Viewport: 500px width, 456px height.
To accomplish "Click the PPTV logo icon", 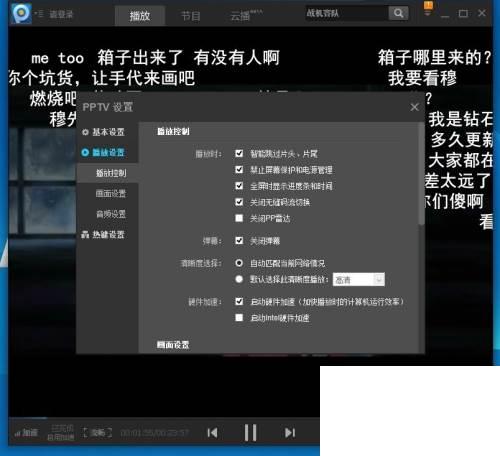I will pyautogui.click(x=21, y=13).
